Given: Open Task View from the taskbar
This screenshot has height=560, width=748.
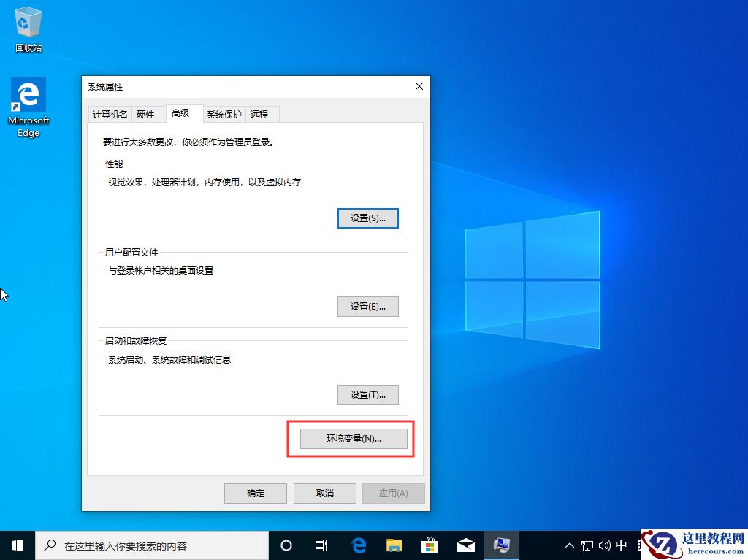Looking at the screenshot, I should point(321,545).
